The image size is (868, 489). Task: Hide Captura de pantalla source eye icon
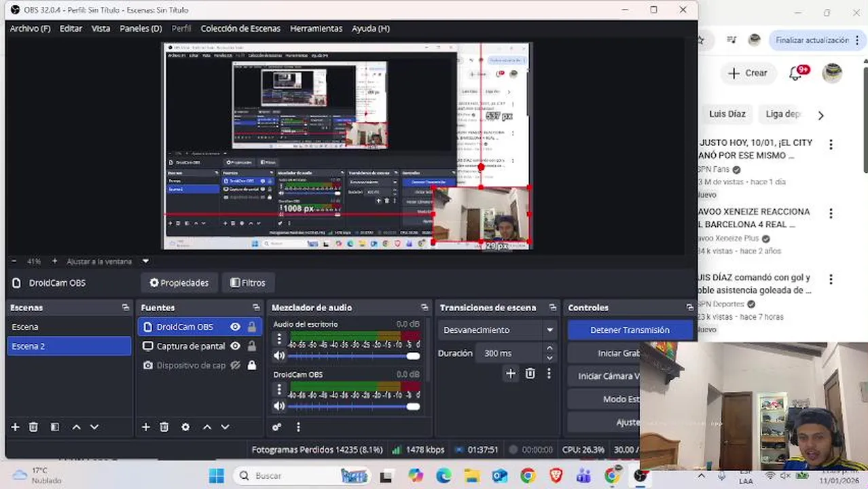click(x=235, y=346)
